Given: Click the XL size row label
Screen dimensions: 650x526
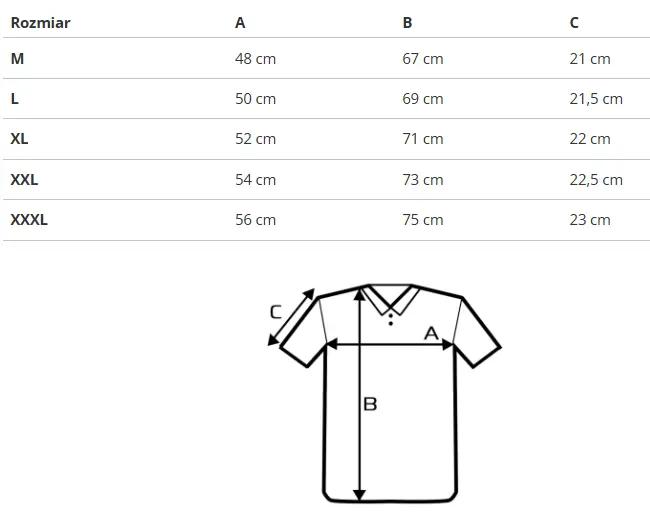Looking at the screenshot, I should coord(19,139).
